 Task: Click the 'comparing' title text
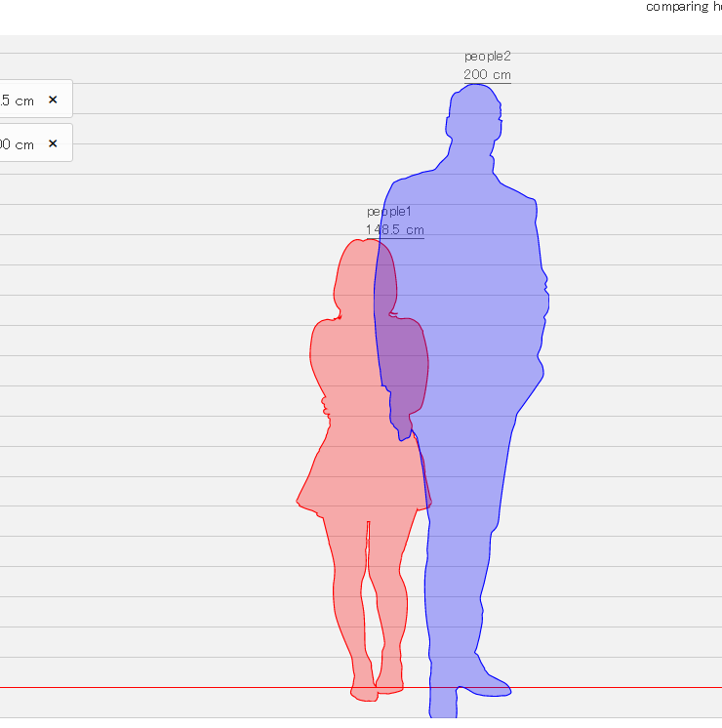677,7
